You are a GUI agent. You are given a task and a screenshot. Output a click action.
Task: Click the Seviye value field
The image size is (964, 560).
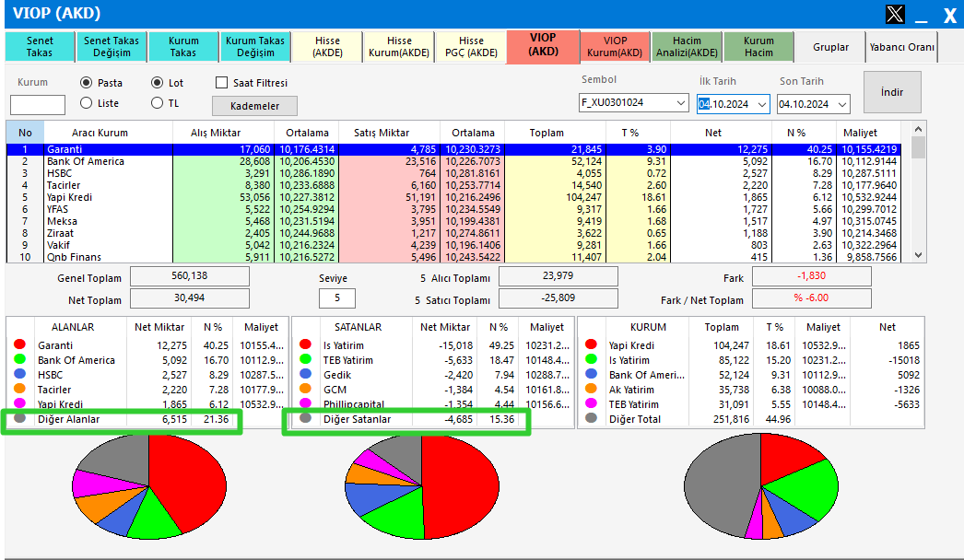[337, 298]
